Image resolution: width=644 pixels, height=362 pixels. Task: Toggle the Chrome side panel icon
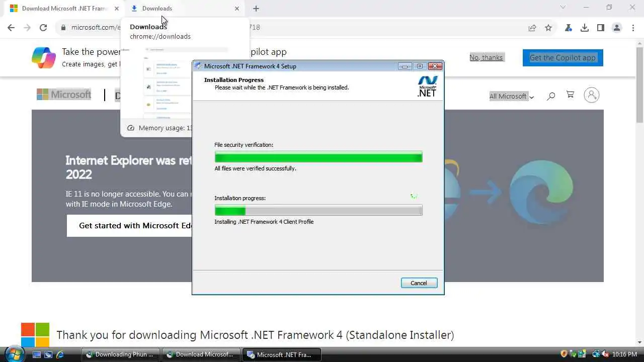click(601, 28)
